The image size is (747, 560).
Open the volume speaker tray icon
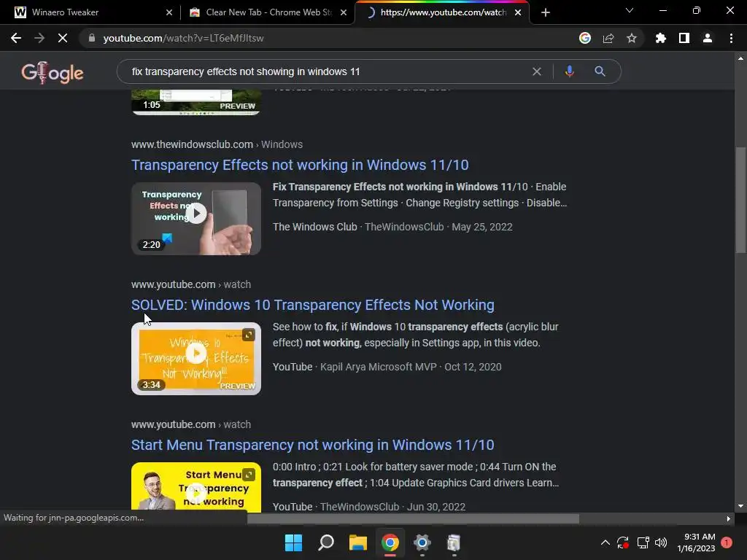tap(661, 542)
